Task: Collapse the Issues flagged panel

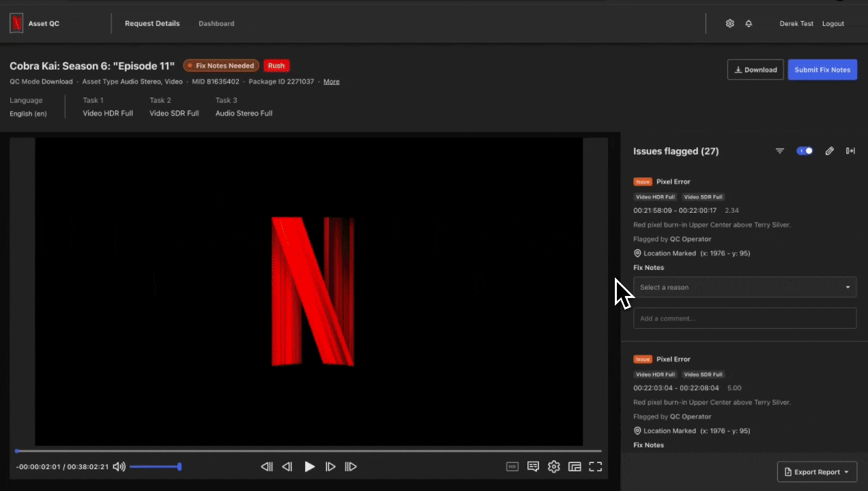Action: [x=850, y=151]
